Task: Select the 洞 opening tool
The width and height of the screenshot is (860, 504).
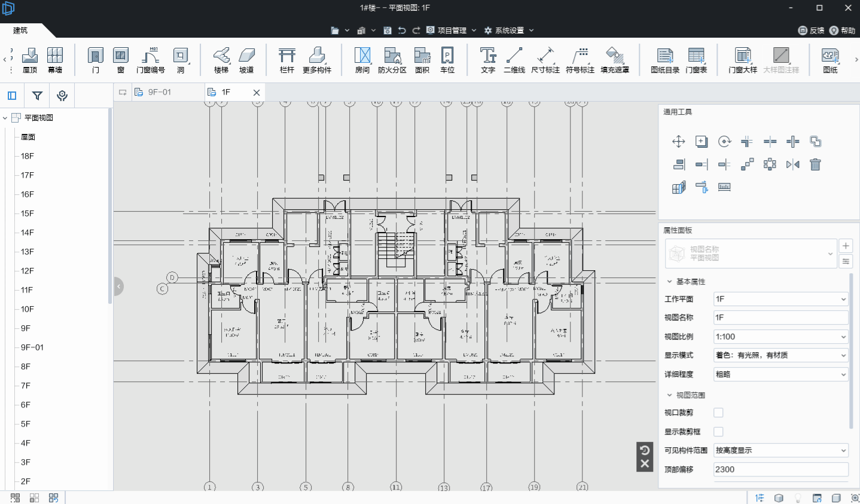Action: (x=181, y=60)
